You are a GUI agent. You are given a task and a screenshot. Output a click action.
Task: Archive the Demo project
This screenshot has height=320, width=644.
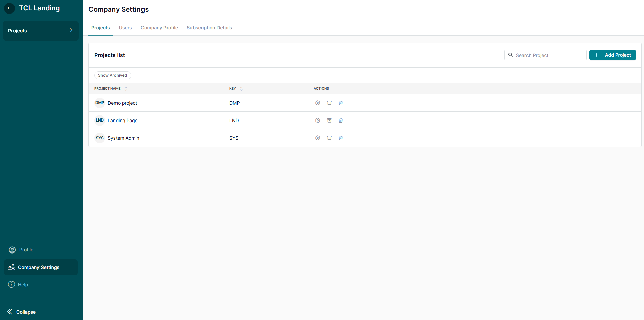click(329, 103)
